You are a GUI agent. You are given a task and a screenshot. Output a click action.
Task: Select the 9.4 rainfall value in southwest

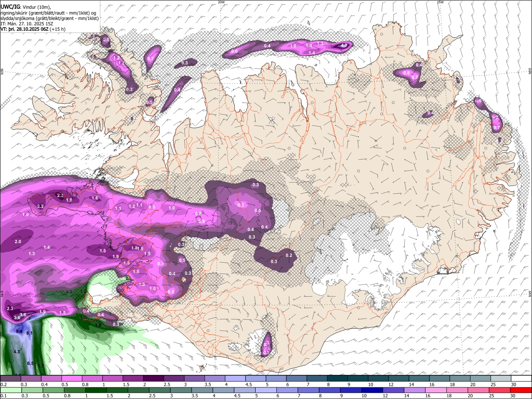[x=19, y=331]
